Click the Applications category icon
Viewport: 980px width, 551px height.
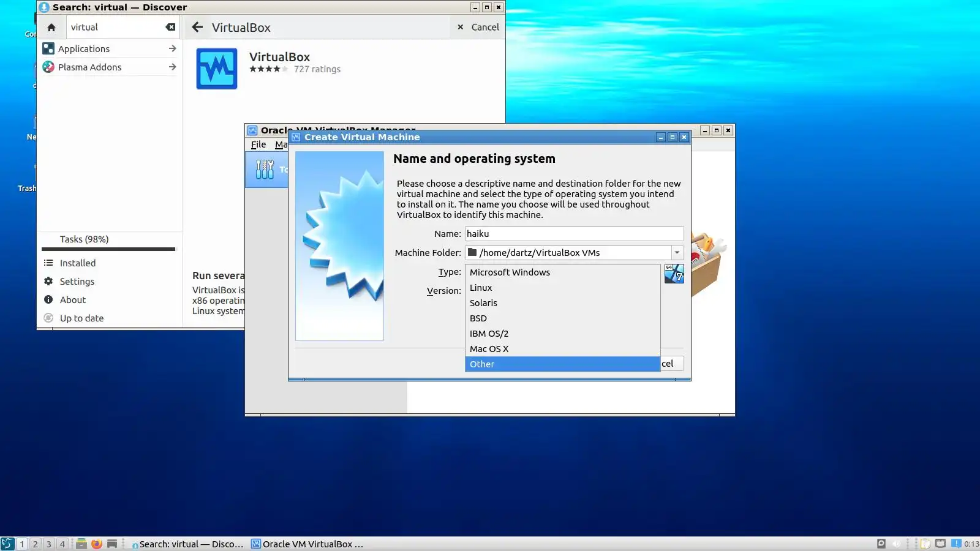pos(48,48)
